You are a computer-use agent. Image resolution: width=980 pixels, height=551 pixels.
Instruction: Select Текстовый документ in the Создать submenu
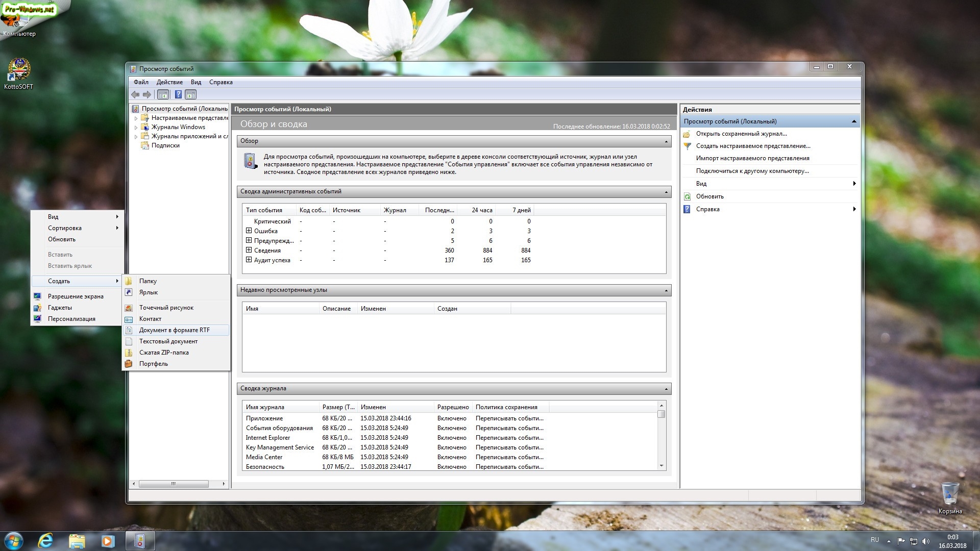(x=168, y=341)
